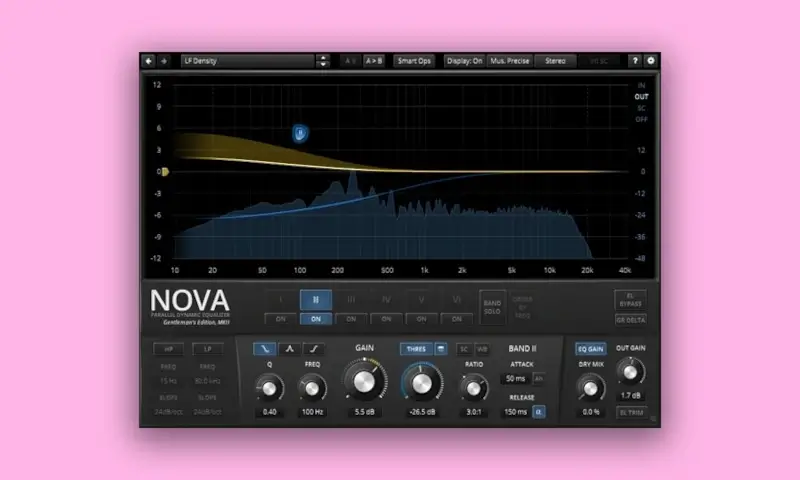Click the FREQ knob
The height and width of the screenshot is (480, 800).
click(x=312, y=389)
